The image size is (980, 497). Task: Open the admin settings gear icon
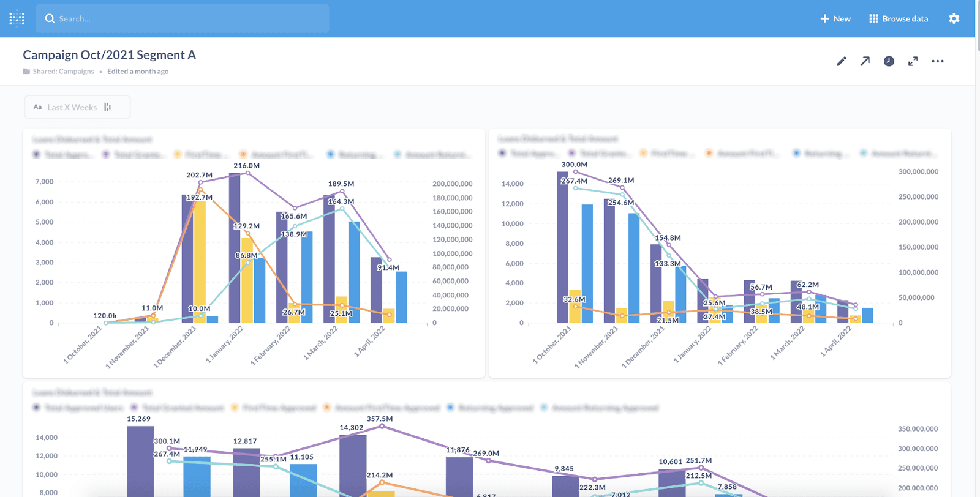click(x=954, y=18)
